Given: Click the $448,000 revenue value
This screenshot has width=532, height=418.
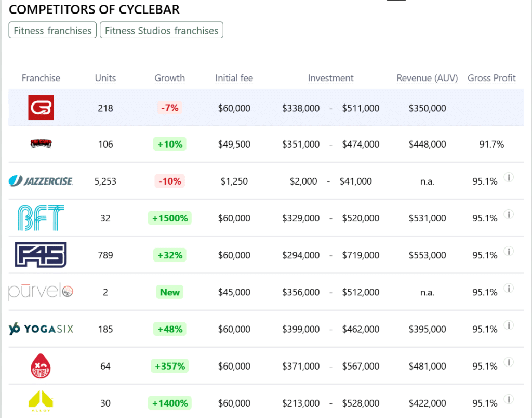Looking at the screenshot, I should pyautogui.click(x=427, y=144).
